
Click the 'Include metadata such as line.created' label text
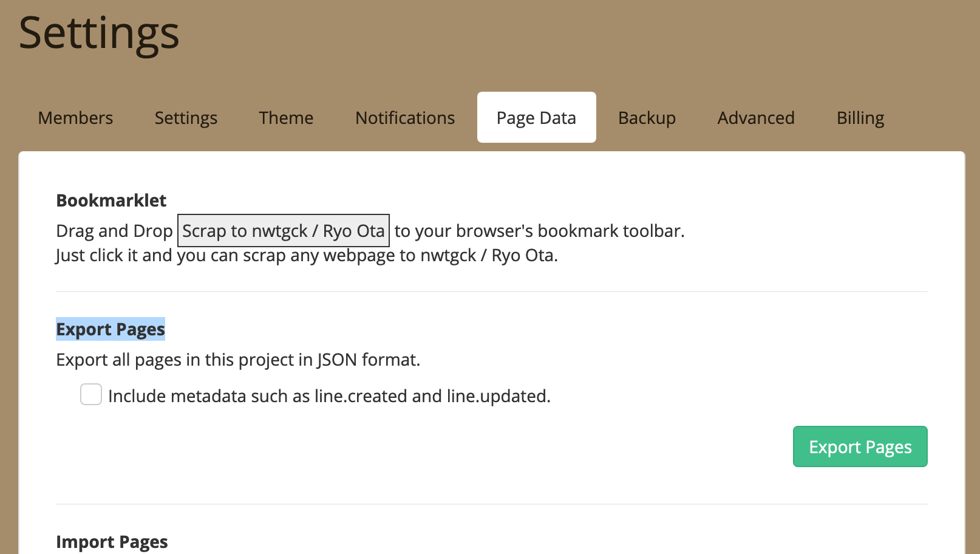[x=329, y=396]
